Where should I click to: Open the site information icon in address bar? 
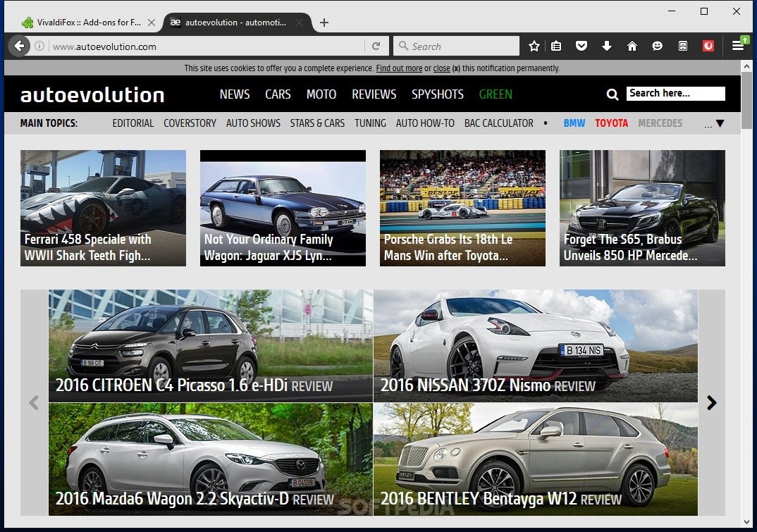39,47
